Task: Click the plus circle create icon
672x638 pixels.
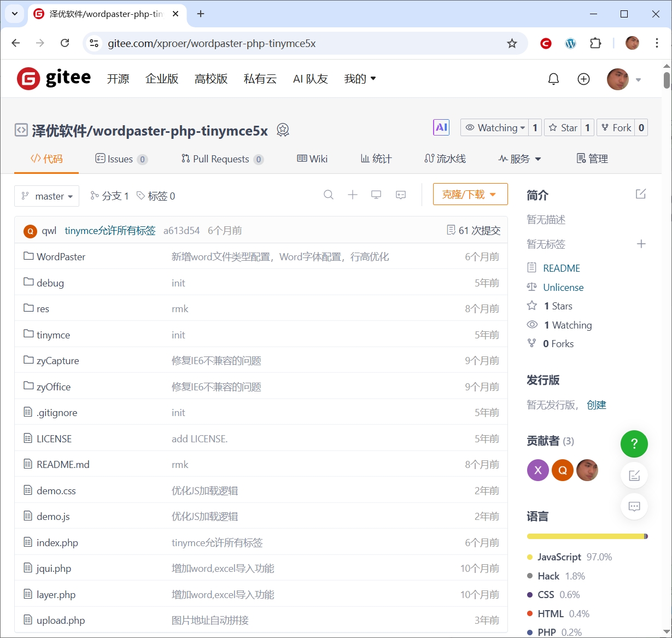Action: pos(583,79)
